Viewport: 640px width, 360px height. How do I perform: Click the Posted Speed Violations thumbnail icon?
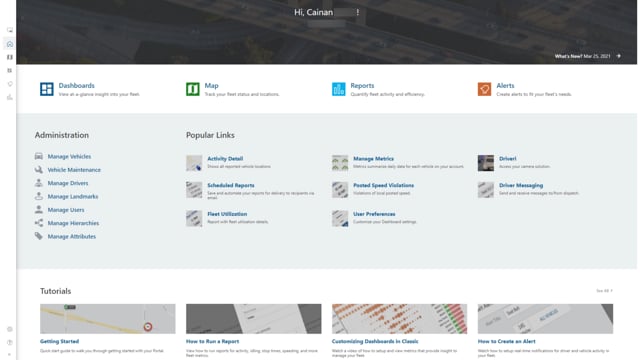340,190
